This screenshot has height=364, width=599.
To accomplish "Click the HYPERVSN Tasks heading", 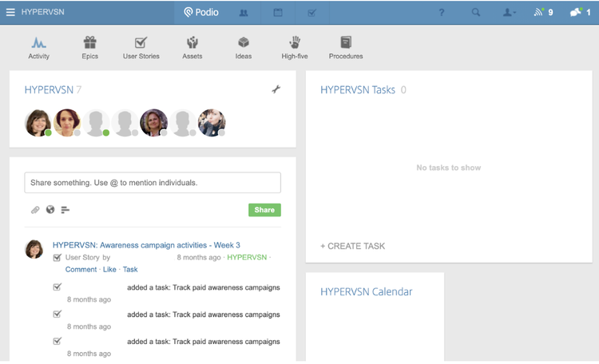I will pos(358,89).
